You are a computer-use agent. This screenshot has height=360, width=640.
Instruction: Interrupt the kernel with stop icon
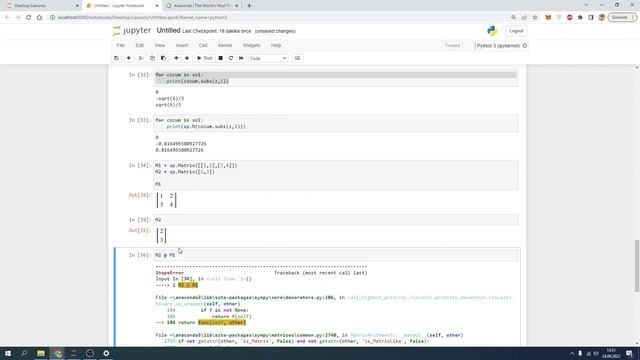pos(220,58)
